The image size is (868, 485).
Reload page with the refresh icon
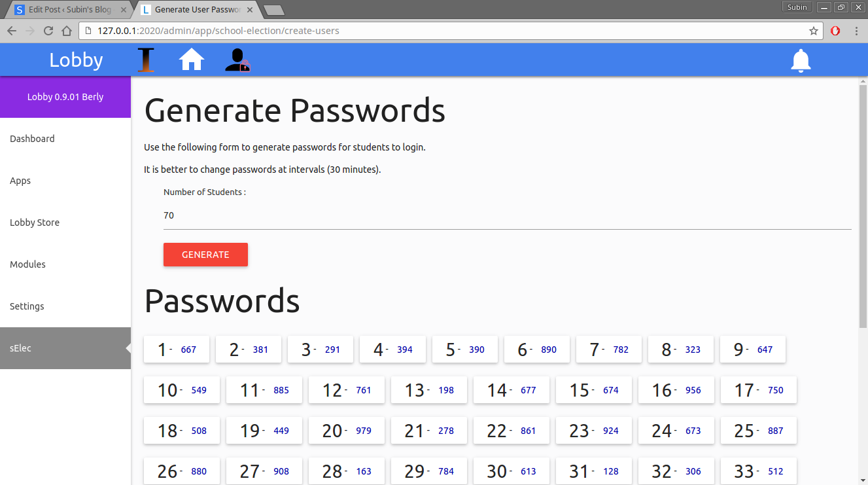[48, 31]
